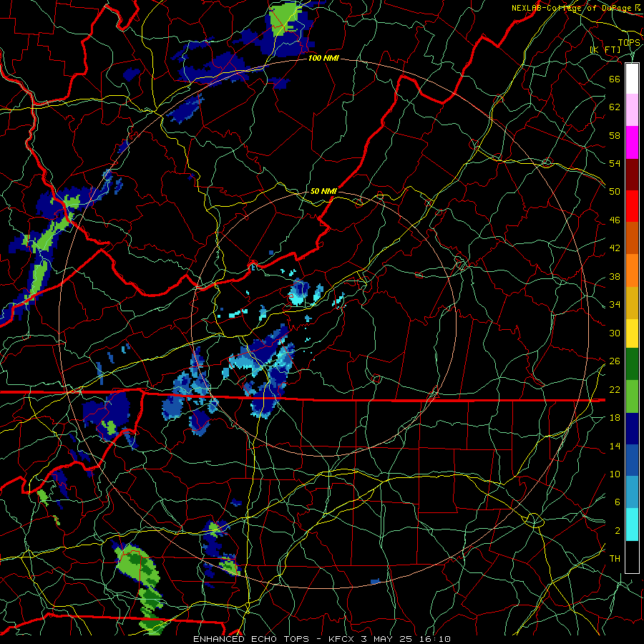Select the bright red legend swatch
This screenshot has height=644, width=644.
pyautogui.click(x=632, y=206)
